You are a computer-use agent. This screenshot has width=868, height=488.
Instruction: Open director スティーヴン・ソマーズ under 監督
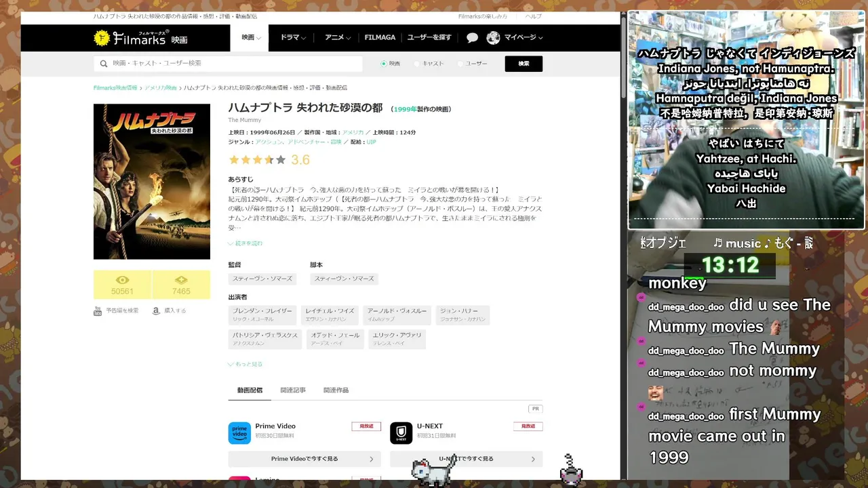point(262,279)
